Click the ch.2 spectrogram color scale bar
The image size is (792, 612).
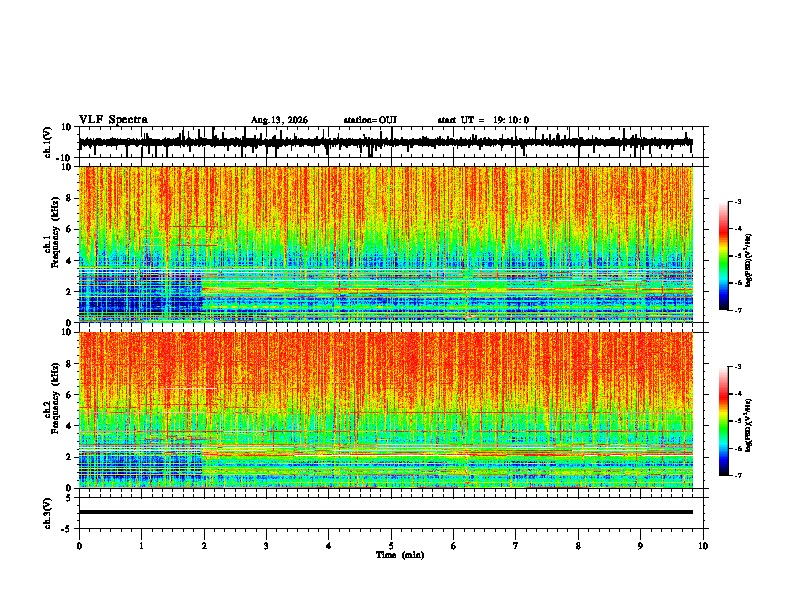click(x=723, y=421)
